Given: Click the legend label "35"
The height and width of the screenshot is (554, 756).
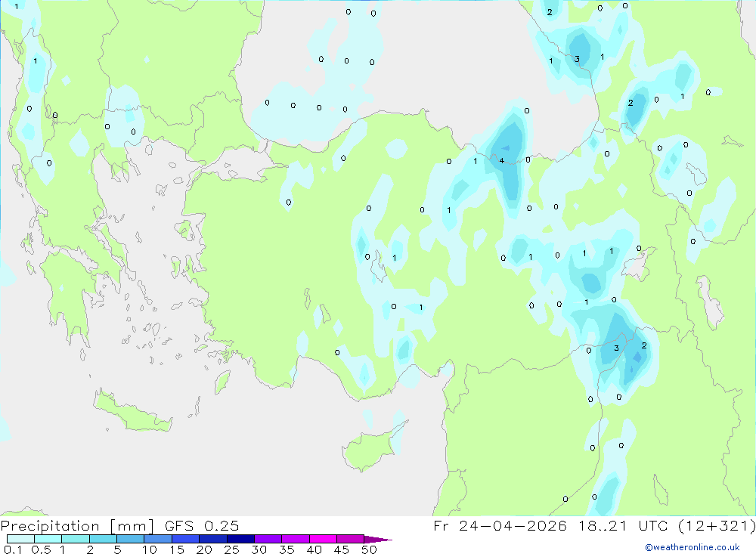Looking at the screenshot, I should click(287, 549).
